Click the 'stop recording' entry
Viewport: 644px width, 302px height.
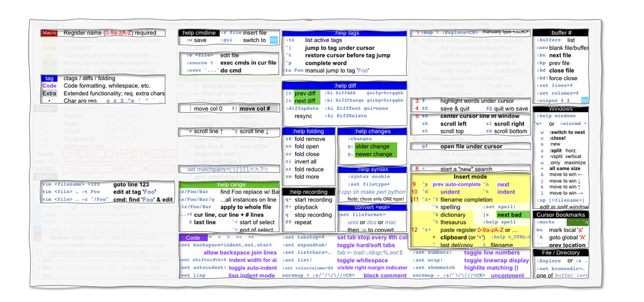click(313, 215)
